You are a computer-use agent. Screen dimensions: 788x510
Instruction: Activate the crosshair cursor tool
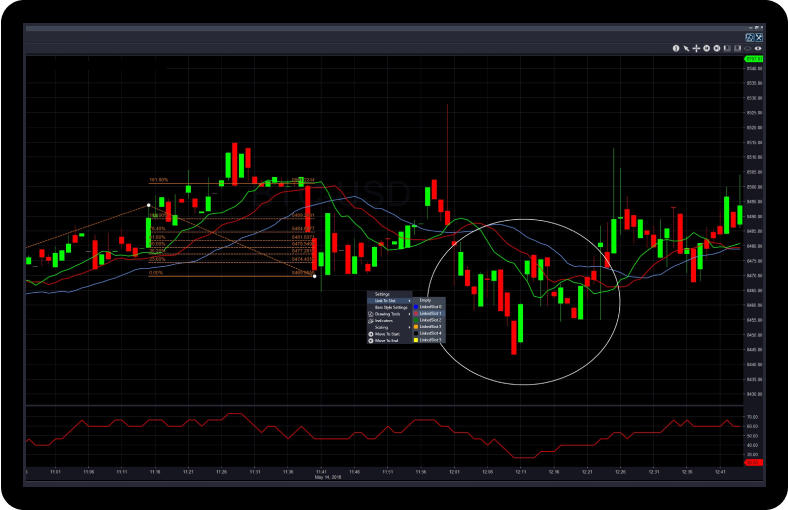point(696,48)
